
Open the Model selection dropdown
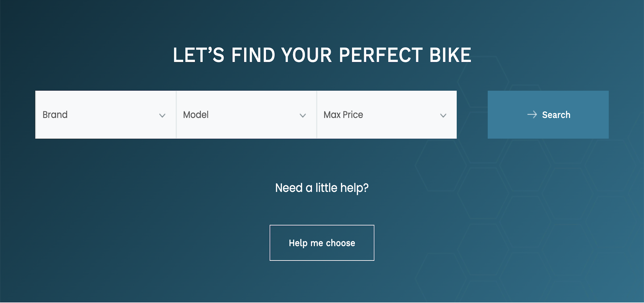[x=246, y=115]
